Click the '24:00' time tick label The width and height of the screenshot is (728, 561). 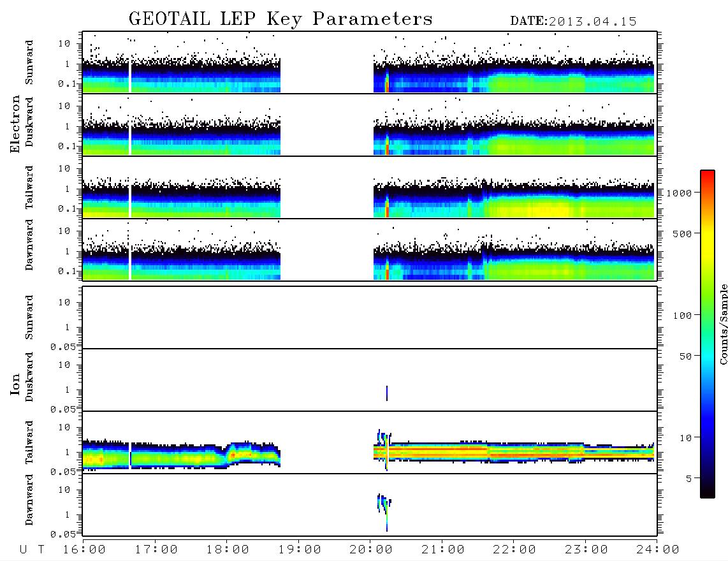[658, 550]
